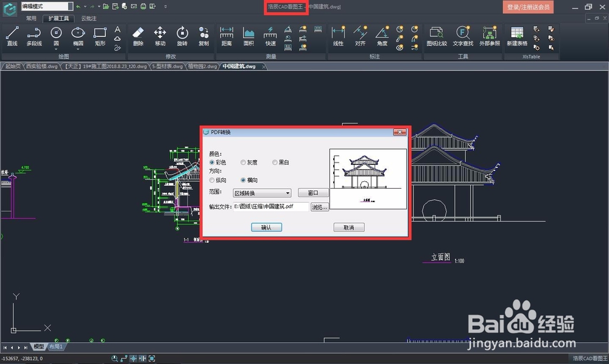Screen dimensions: 609x364
Task: Click the open folder icon in quick toolbar
Action: click(x=105, y=6)
